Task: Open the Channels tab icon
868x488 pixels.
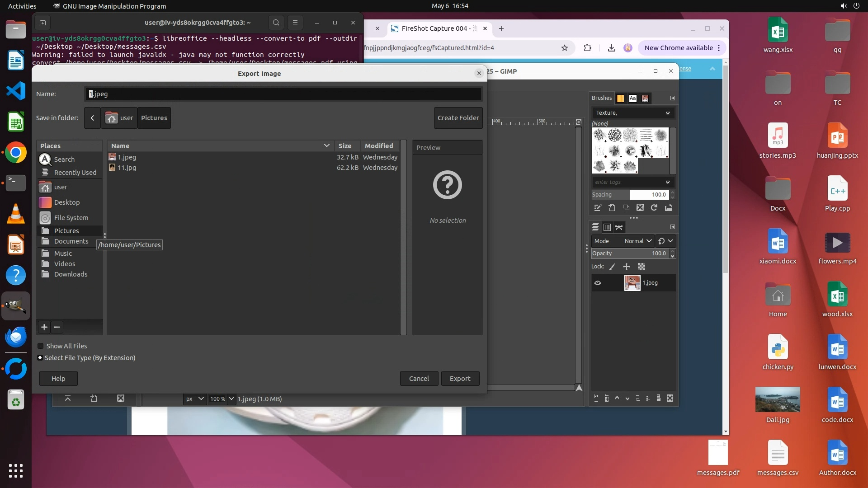Action: coord(607,227)
